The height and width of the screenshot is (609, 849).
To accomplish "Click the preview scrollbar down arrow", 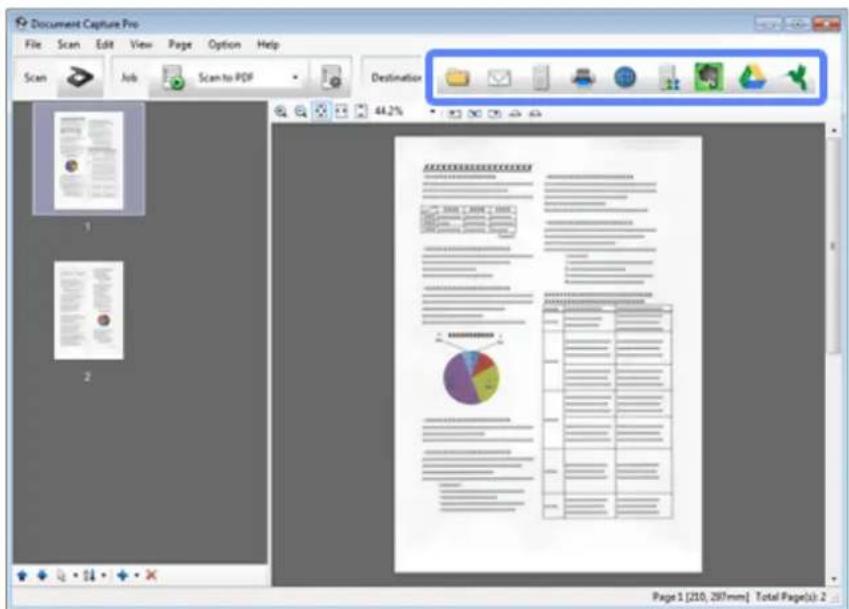I will (834, 579).
